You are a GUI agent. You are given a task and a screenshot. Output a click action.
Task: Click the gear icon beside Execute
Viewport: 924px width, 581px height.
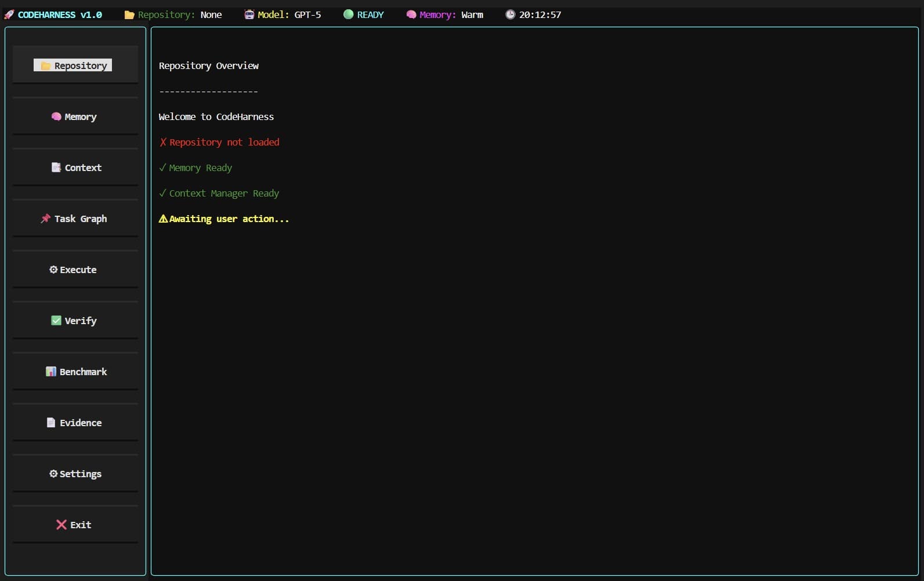(53, 270)
